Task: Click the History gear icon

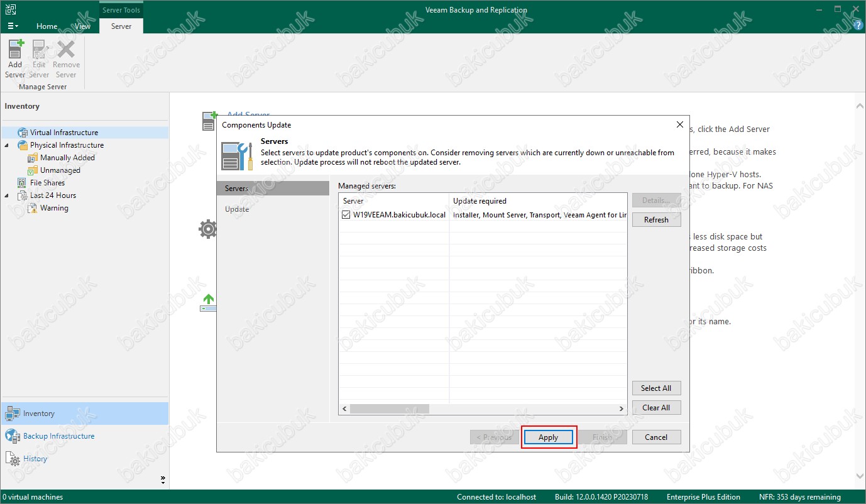Action: [13, 459]
